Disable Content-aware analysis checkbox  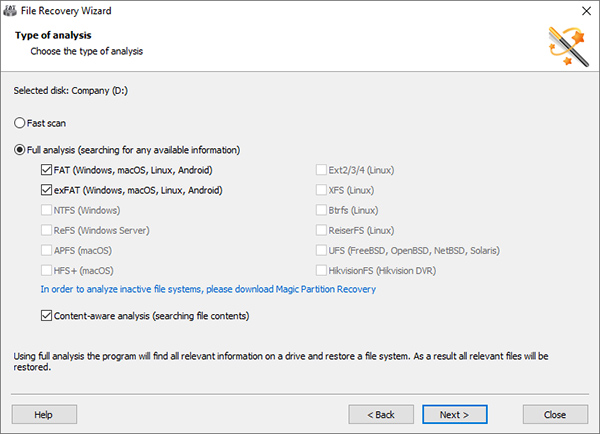tap(46, 315)
